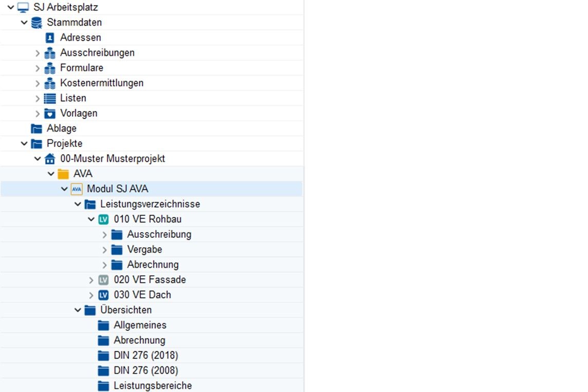
Task: Click the Adressen contact icon
Action: pos(50,38)
